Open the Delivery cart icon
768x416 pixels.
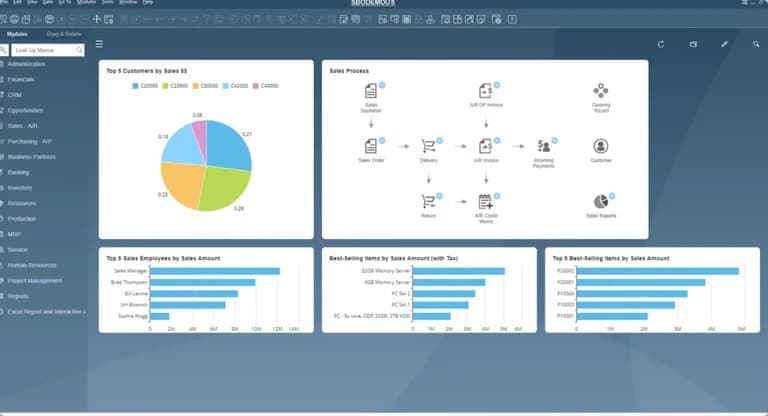click(428, 146)
